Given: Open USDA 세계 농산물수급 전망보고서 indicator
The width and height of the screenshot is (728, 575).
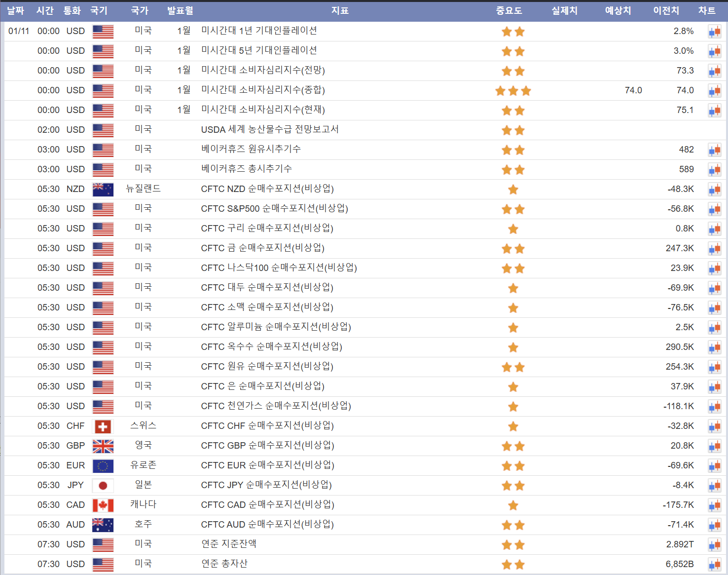Looking at the screenshot, I should point(270,129).
